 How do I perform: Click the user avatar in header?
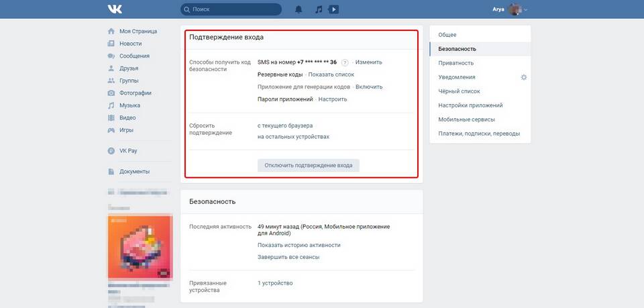(515, 9)
